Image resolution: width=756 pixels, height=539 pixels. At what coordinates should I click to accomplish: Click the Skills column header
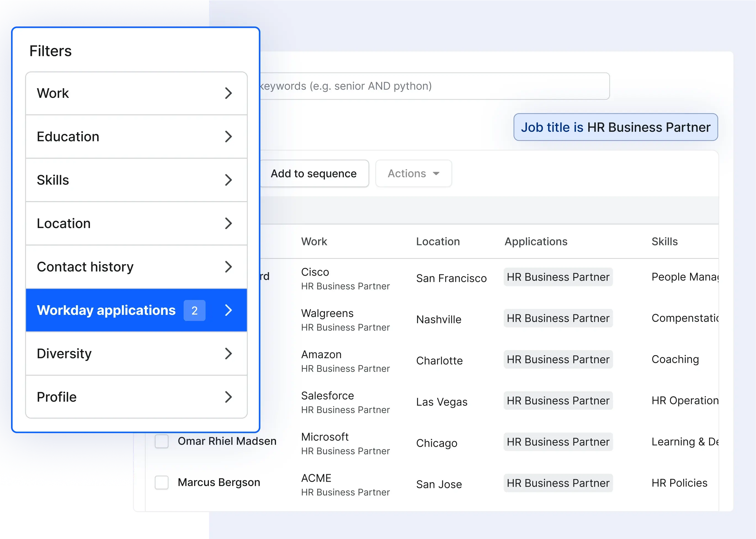pyautogui.click(x=664, y=242)
